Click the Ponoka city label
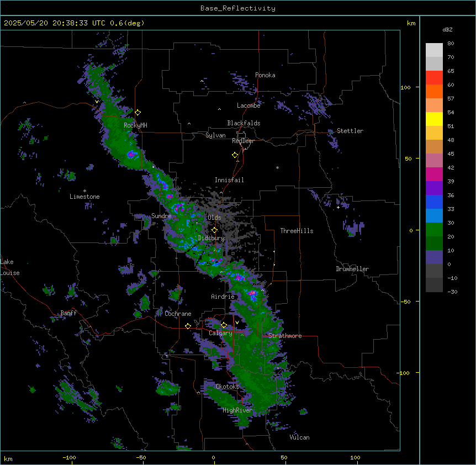This screenshot has width=476, height=465. pos(265,75)
